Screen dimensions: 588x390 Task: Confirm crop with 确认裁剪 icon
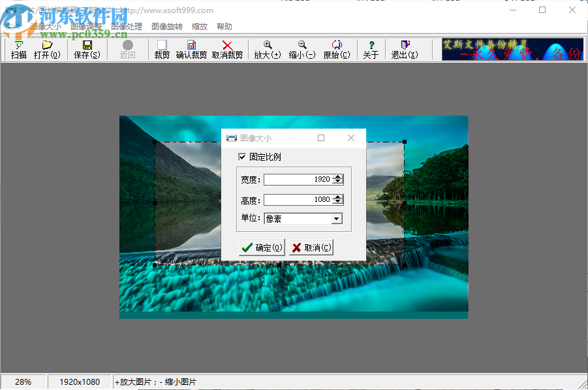[191, 50]
